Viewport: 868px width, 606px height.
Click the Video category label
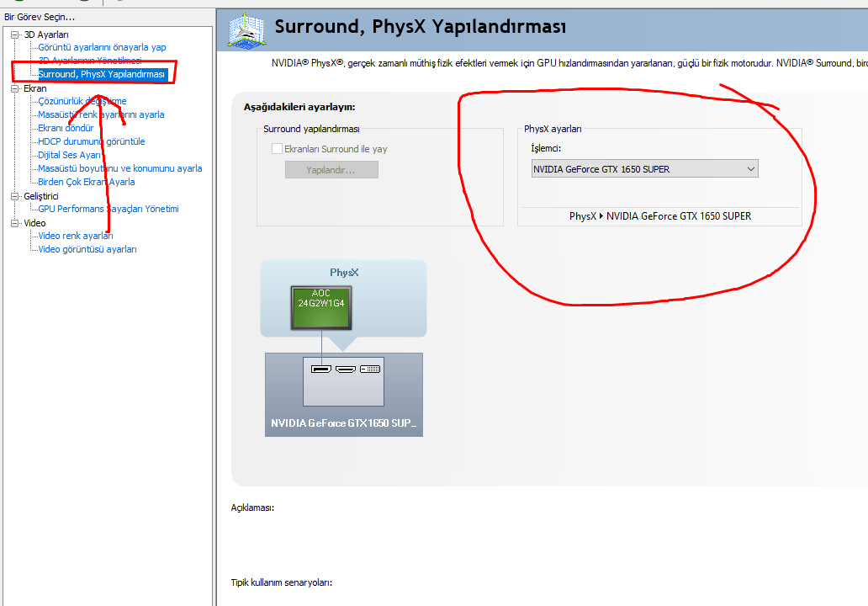[x=34, y=223]
